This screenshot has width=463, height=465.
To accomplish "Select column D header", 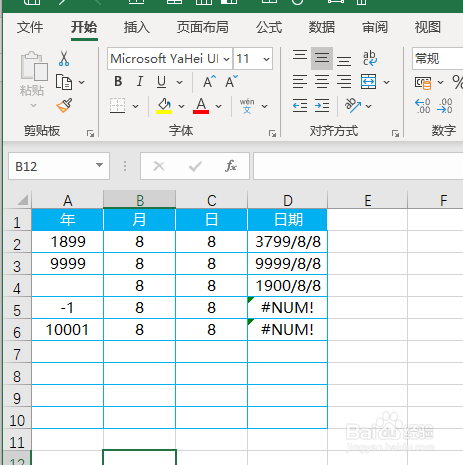I will pyautogui.click(x=288, y=200).
